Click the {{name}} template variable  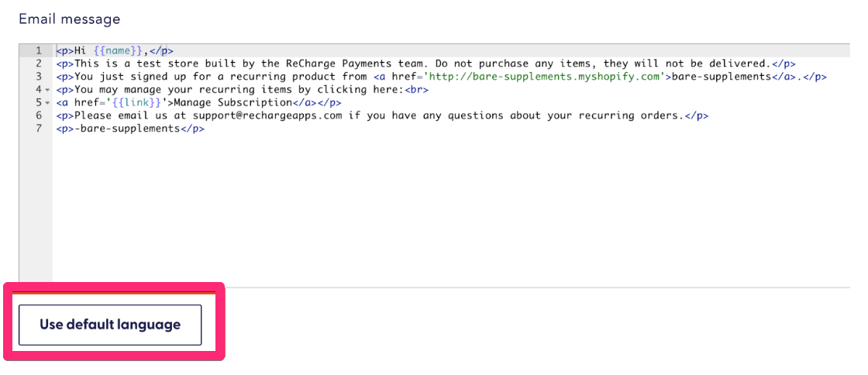[x=119, y=51]
